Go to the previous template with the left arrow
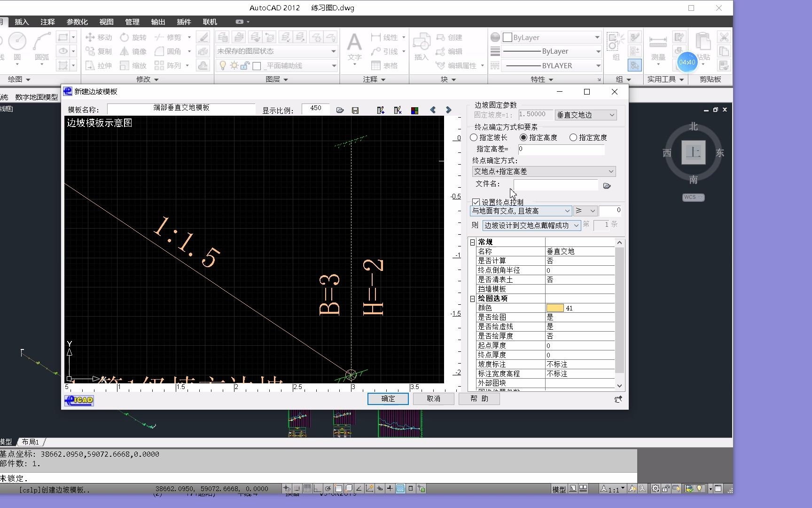The image size is (812, 508). 432,110
